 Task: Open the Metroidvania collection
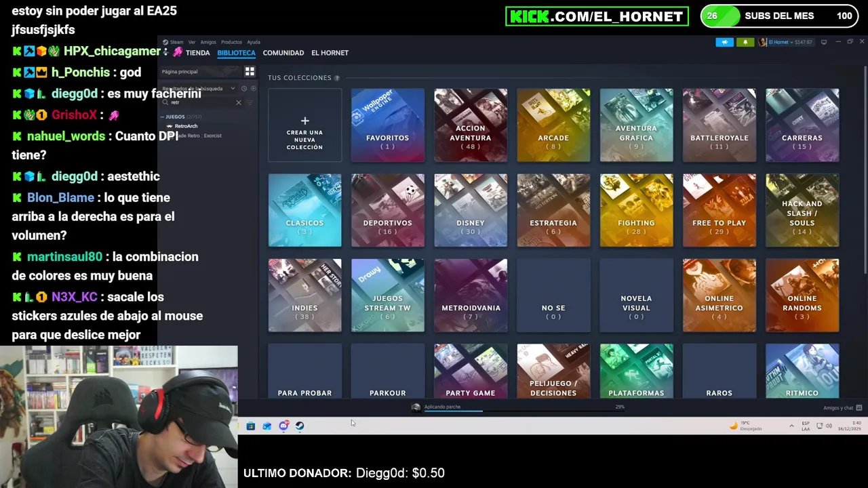tap(471, 296)
